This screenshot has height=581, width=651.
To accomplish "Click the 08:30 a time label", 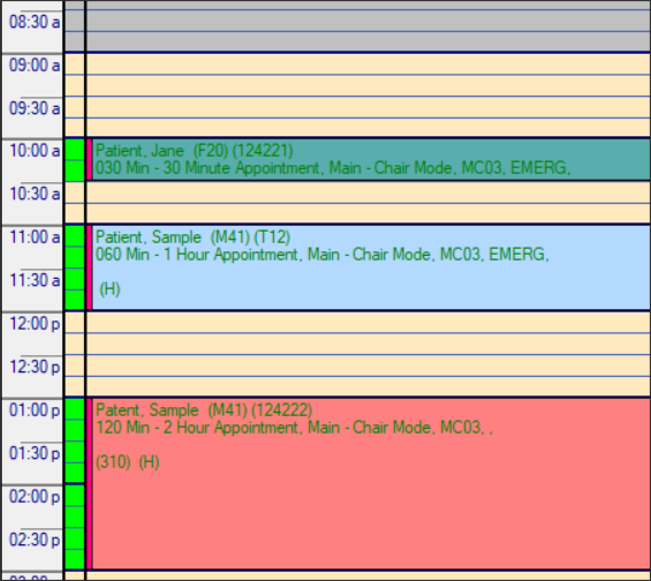I will [x=34, y=21].
